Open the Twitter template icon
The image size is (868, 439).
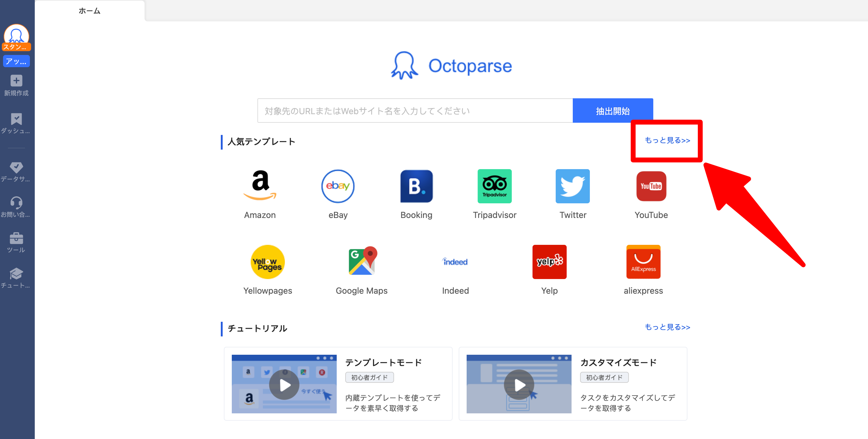pos(572,186)
